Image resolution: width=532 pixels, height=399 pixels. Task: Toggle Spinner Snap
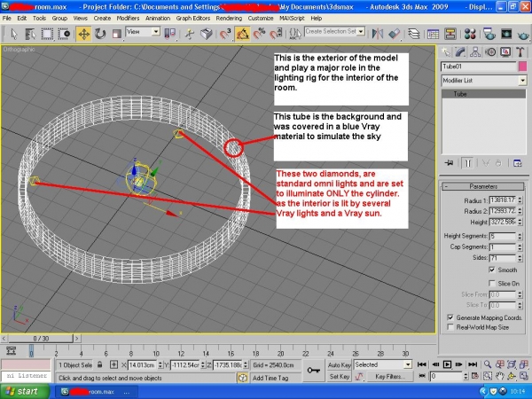276,34
